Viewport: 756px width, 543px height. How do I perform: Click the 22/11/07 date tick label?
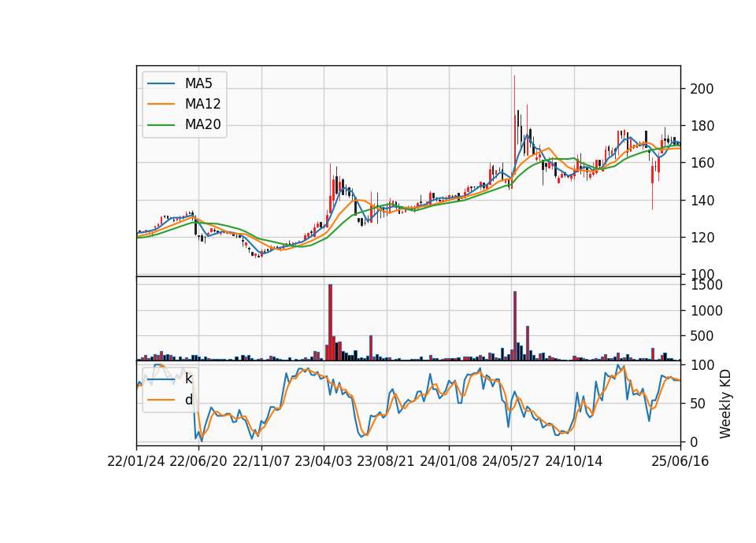[261, 461]
